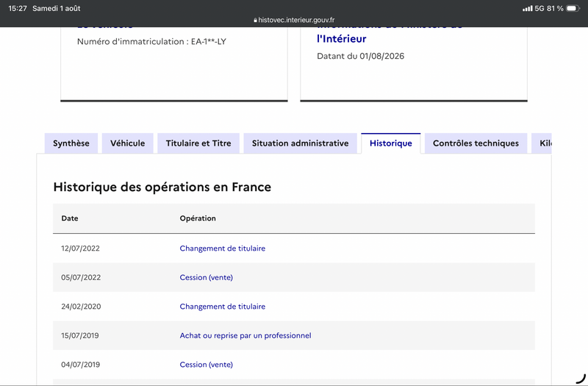
Task: Click the Datant du 01/08/2026 text
Action: click(x=360, y=57)
